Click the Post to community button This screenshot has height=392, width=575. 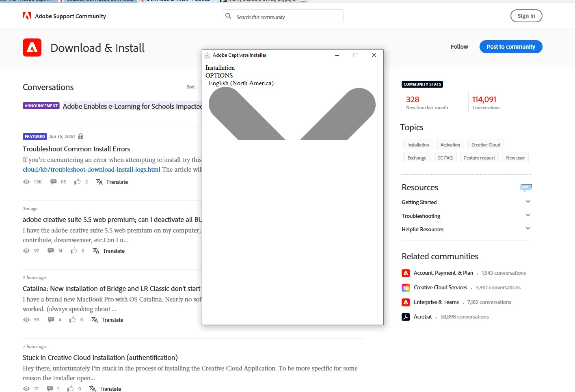point(511,47)
